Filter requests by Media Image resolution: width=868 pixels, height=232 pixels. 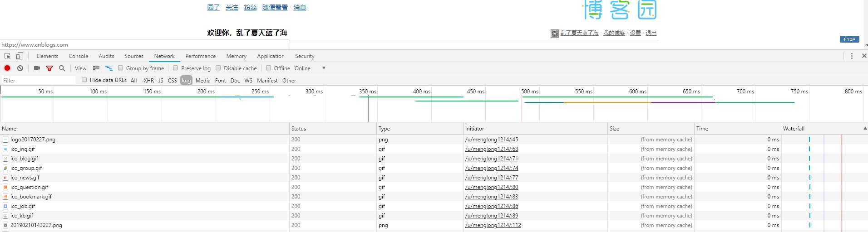tap(203, 81)
